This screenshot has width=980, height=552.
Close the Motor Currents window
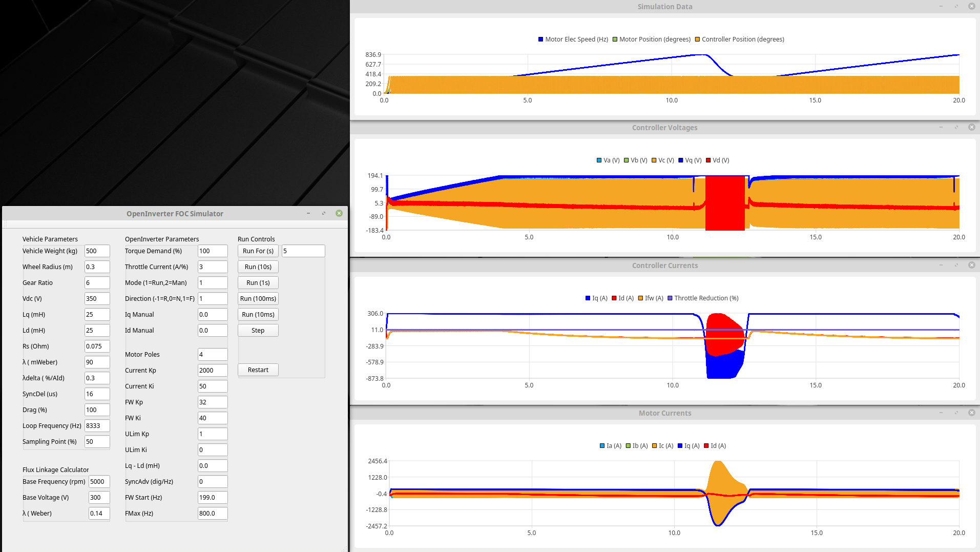971,413
